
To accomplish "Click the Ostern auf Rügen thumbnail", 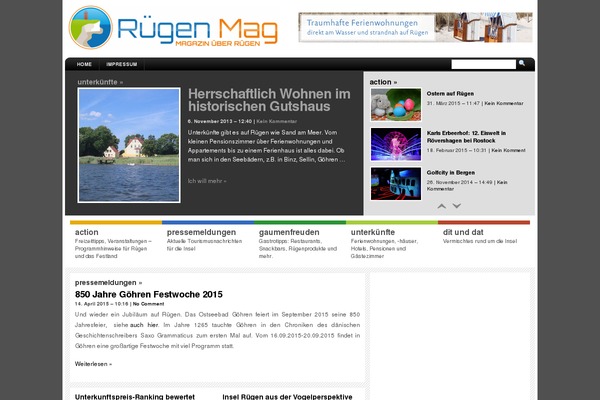I will tap(396, 105).
